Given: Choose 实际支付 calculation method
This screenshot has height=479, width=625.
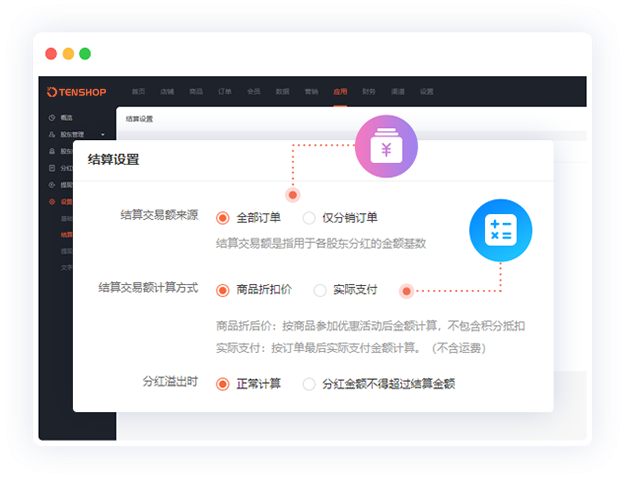Looking at the screenshot, I should point(320,290).
